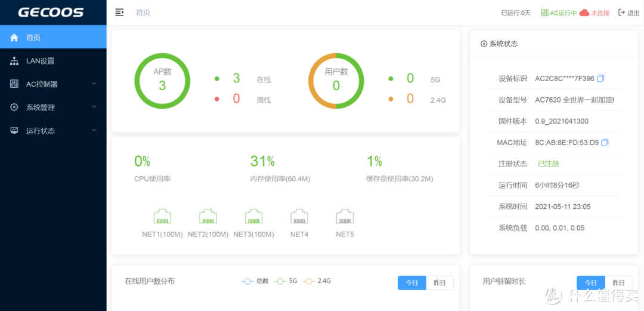This screenshot has height=311, width=644.
Task: Click the NET5 ethernet port icon
Action: (x=345, y=216)
